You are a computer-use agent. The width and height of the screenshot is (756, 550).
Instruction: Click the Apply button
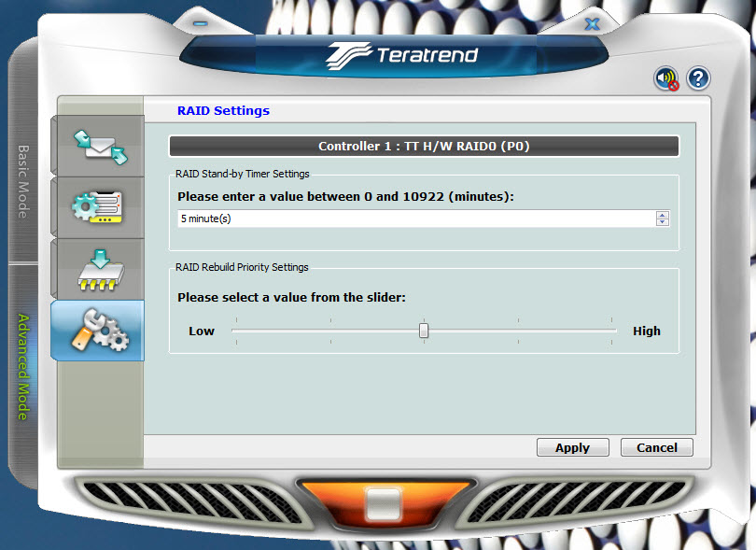573,447
